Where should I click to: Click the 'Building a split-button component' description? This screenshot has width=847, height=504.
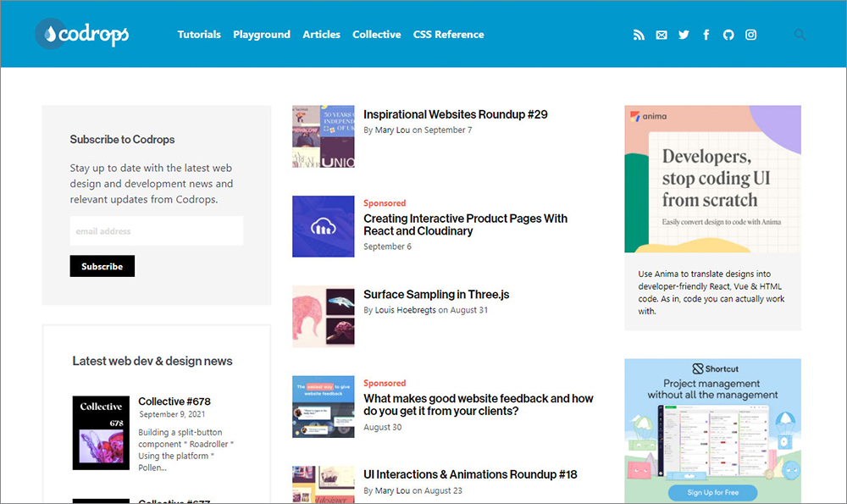pos(185,450)
